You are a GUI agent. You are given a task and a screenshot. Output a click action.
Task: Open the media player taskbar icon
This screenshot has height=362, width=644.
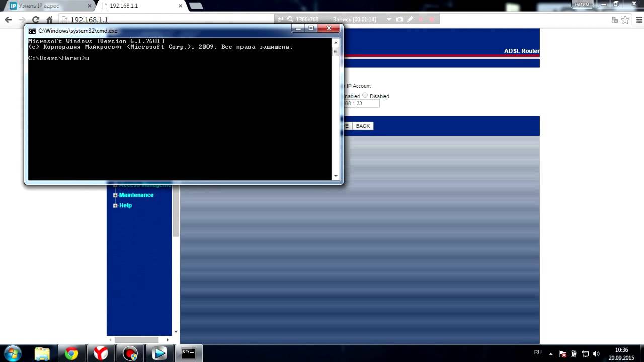[159, 353]
